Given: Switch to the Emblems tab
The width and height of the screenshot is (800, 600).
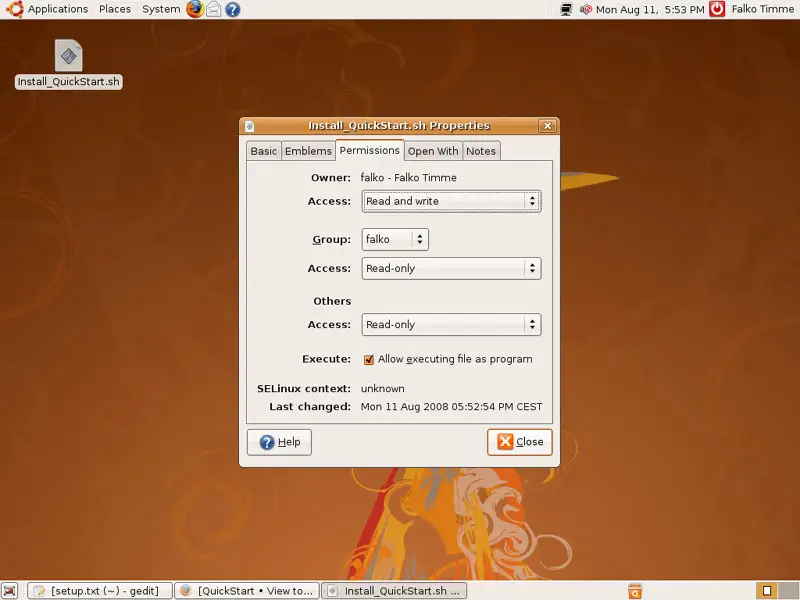Looking at the screenshot, I should tap(308, 151).
